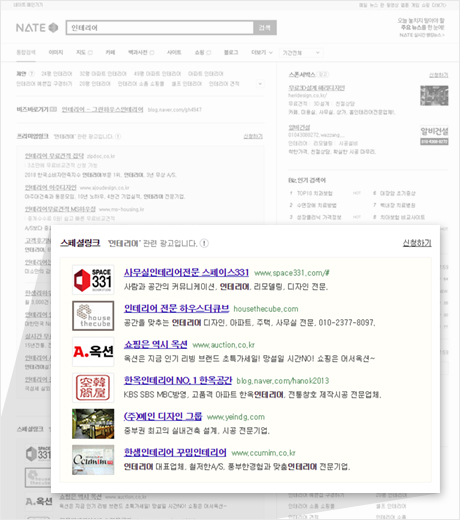Click the 알비건설 banner in sponsor box
The height and width of the screenshot is (520, 460).
[x=434, y=136]
